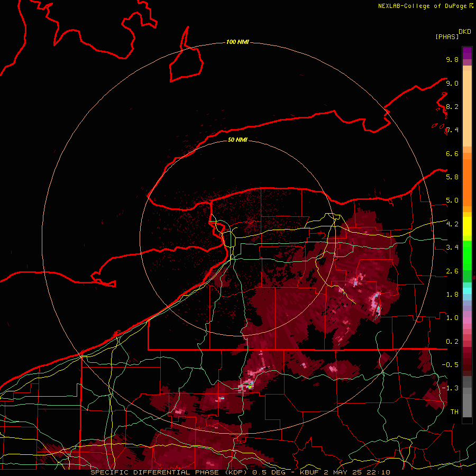
Task: Click the purple top segment of the color bar
Action: point(467,53)
